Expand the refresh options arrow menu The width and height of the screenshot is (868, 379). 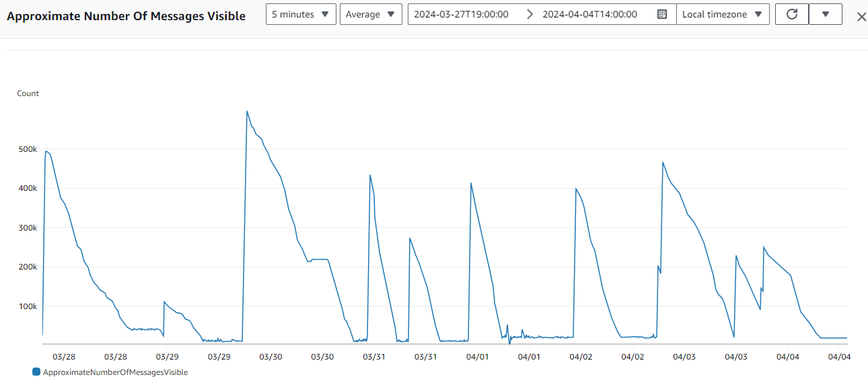[x=826, y=14]
